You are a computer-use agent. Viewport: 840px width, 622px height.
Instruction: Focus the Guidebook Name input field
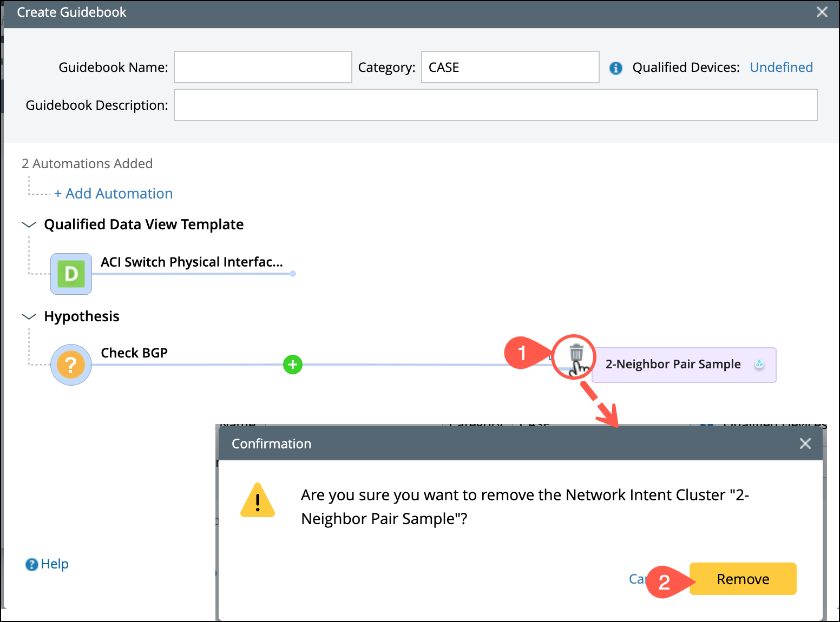click(263, 67)
